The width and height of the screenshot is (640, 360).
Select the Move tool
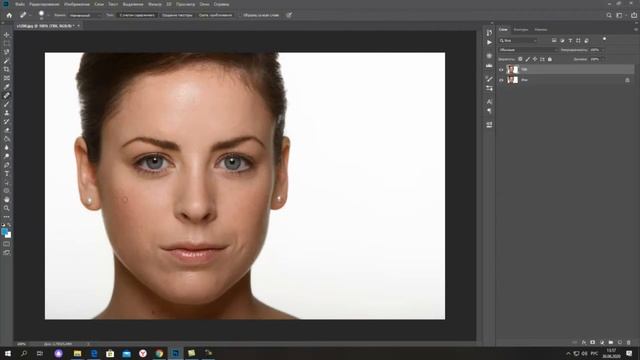[7, 35]
